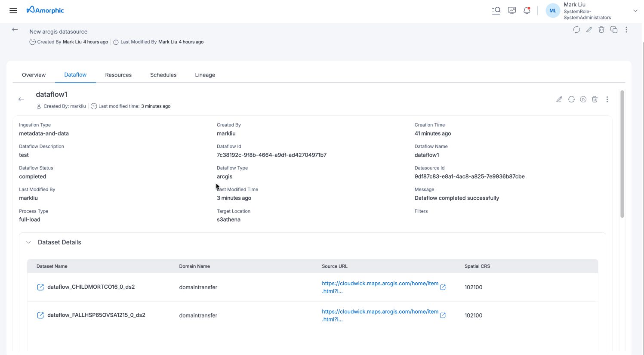Viewport: 644px width, 355px height.
Task: Switch to the Schedules tab
Action: coord(163,75)
